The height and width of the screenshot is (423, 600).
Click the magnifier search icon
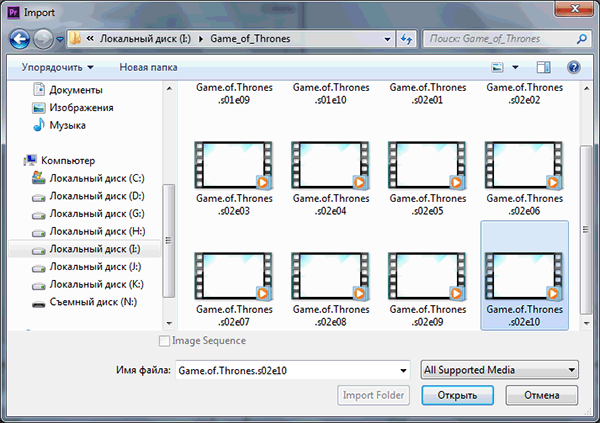click(x=582, y=39)
